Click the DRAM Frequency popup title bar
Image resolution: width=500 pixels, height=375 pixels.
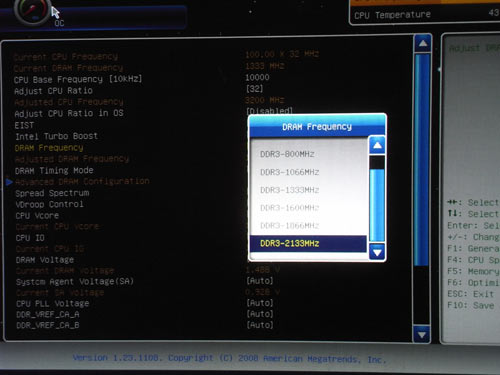317,127
